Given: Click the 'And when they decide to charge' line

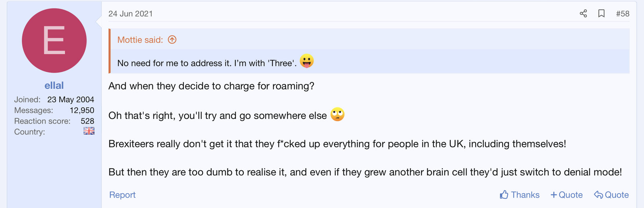Looking at the screenshot, I should (211, 86).
